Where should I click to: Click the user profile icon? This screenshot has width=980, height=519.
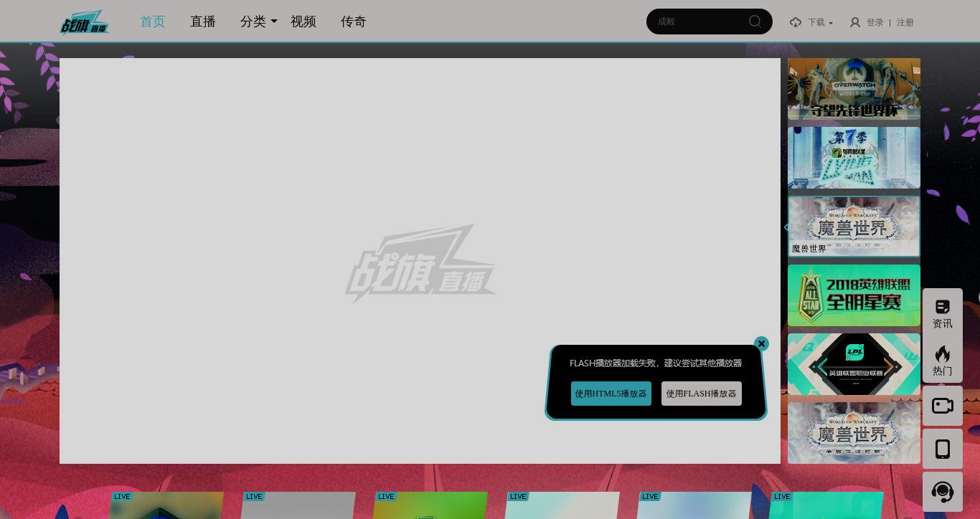click(x=855, y=22)
